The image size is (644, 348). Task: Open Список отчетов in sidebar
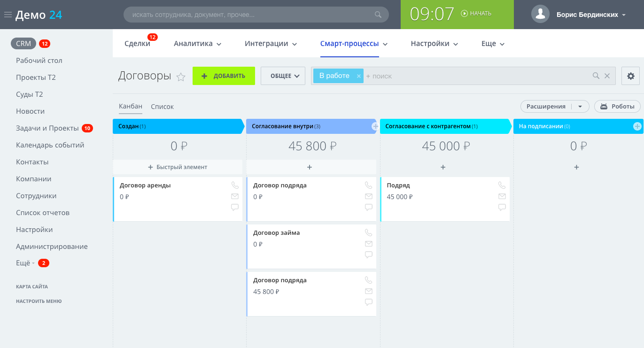pos(43,213)
